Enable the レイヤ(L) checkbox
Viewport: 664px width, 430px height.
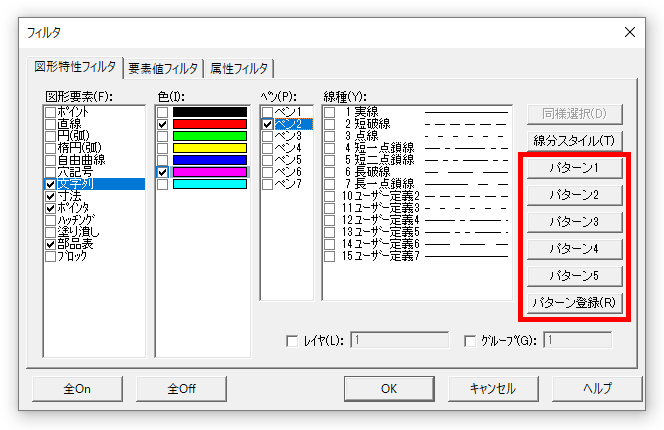292,341
